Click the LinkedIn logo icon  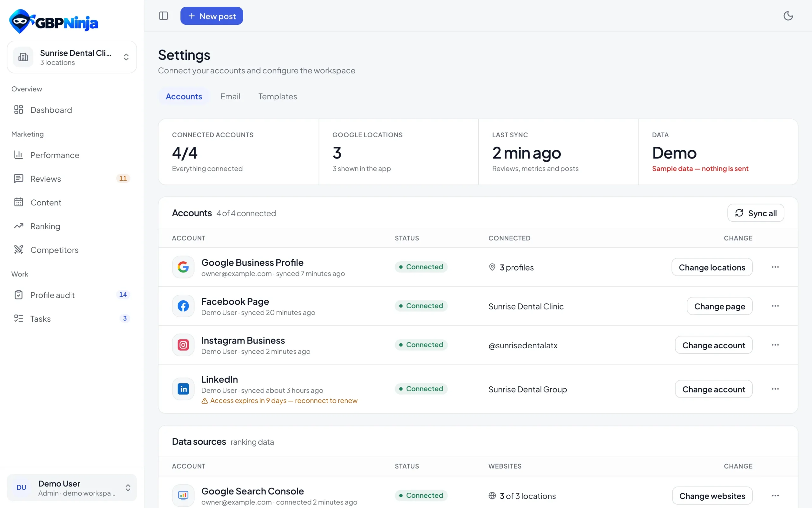(183, 389)
